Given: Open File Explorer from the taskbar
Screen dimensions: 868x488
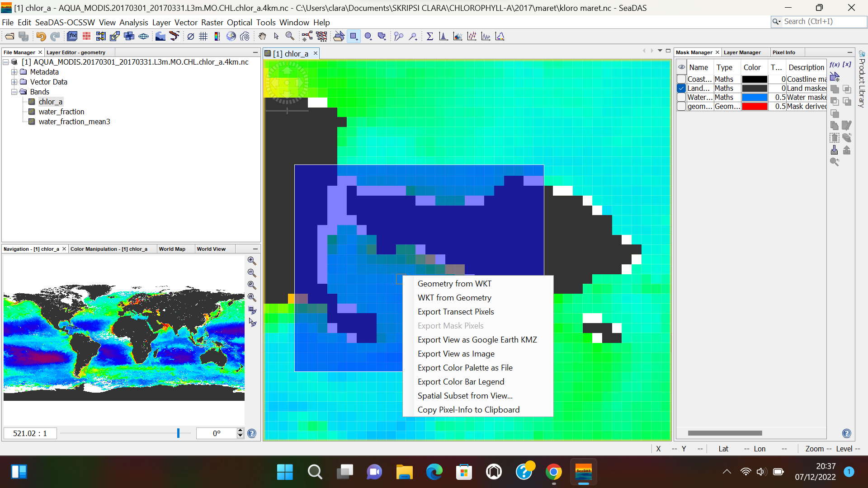Looking at the screenshot, I should (x=404, y=472).
